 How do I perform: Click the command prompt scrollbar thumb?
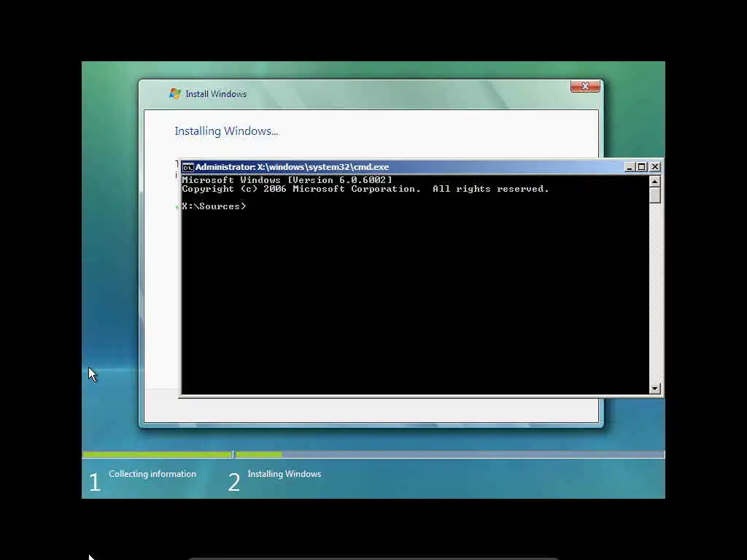[x=654, y=195]
